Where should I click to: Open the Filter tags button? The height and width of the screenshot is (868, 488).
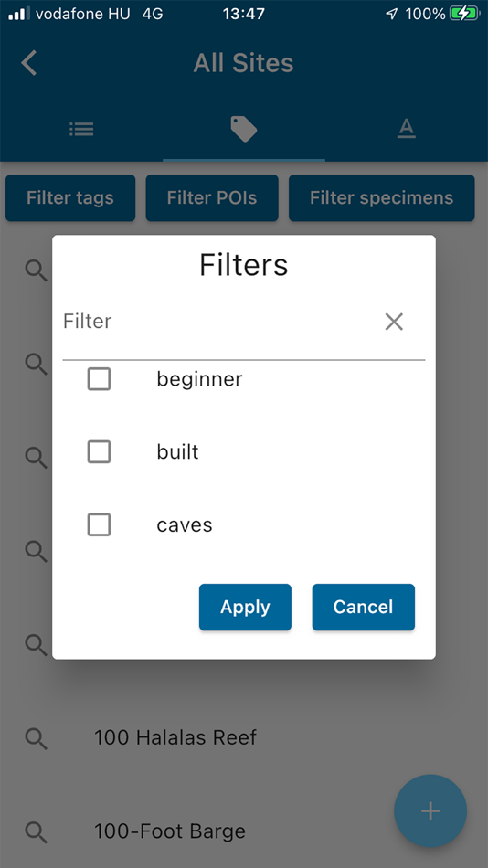coord(70,198)
